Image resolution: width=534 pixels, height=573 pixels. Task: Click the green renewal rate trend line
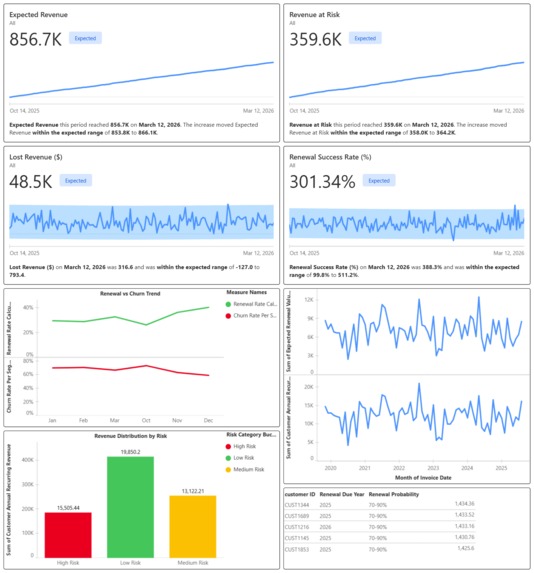tap(130, 316)
